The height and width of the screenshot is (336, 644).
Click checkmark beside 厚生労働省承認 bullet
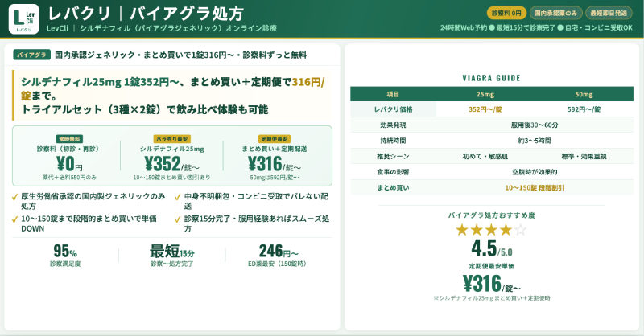[17, 195]
